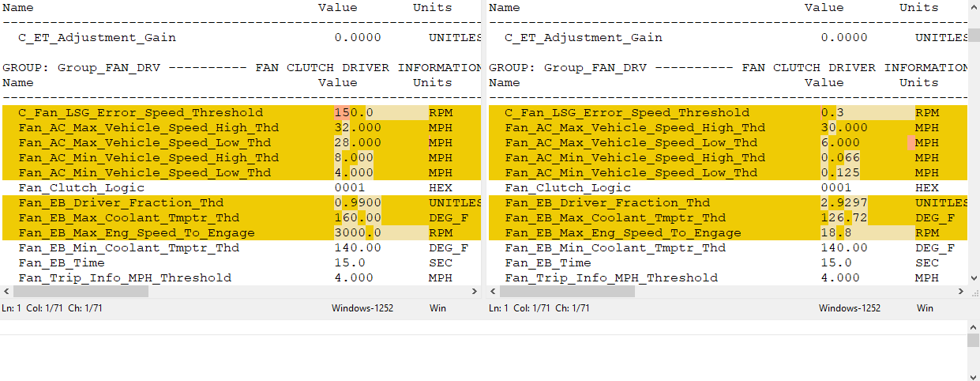Select Fan_Clutch_Logic line in the left pane
Image resolution: width=980 pixels, height=381 pixels.
click(81, 188)
